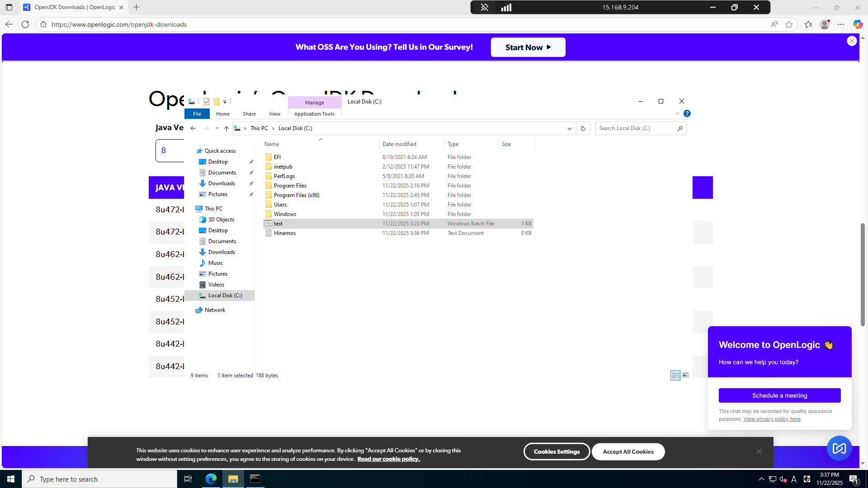Click the Schedule a meeting button
Viewport: 868px width, 488px height.
tap(779, 395)
